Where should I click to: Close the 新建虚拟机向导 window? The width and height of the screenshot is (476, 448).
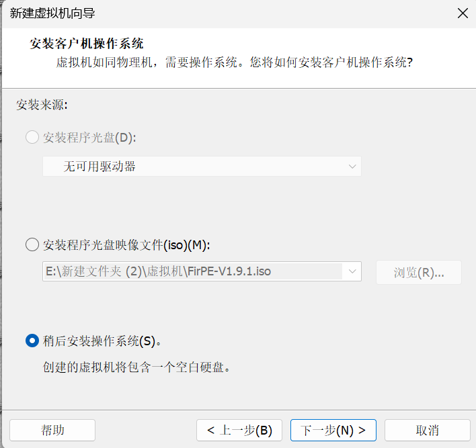(x=462, y=13)
